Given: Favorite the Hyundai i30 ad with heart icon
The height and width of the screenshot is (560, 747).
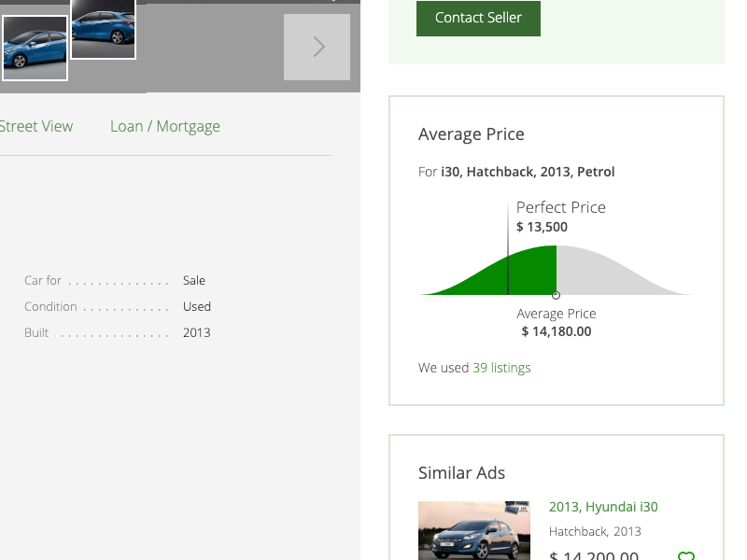Looking at the screenshot, I should point(686,556).
